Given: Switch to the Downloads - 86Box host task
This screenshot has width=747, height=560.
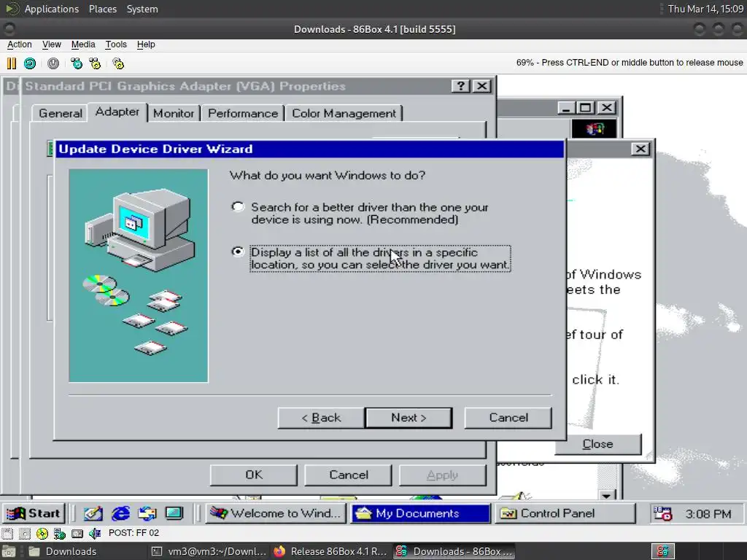Looking at the screenshot, I should click(x=454, y=551).
